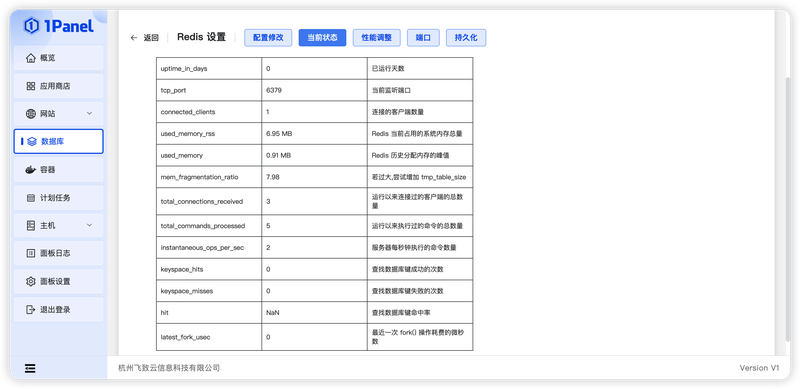Image resolution: width=800 pixels, height=389 pixels.
Task: Click the latest_fork_usec cell
Action: (x=209, y=337)
